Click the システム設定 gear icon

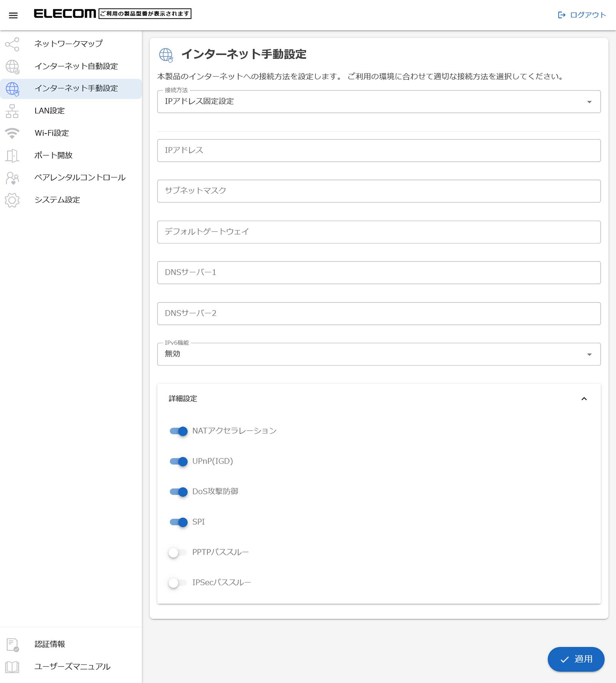(x=12, y=200)
